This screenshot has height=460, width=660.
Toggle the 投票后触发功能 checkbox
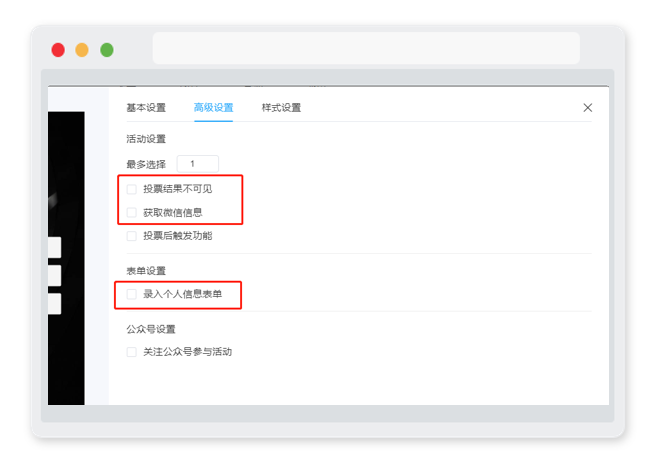132,236
